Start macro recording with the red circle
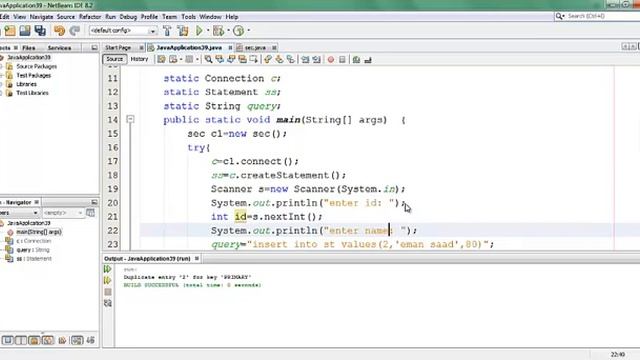The image size is (640, 360). pyautogui.click(x=331, y=60)
